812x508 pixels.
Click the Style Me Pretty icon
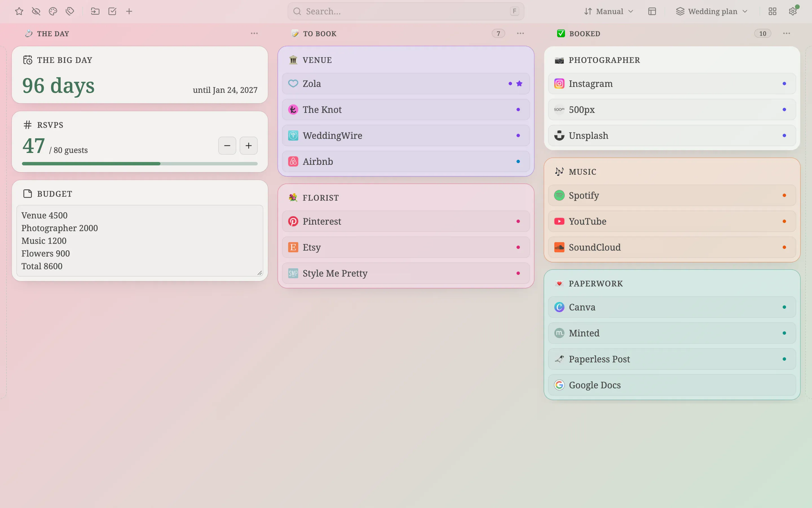pos(293,273)
